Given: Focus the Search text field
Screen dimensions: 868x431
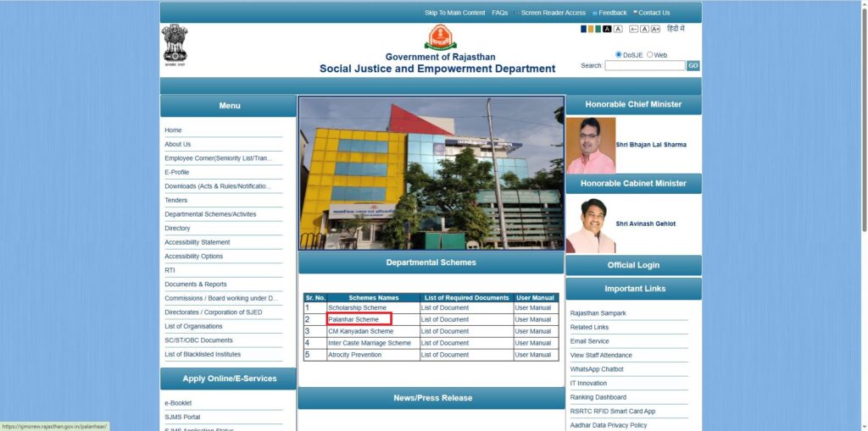Looking at the screenshot, I should (645, 65).
